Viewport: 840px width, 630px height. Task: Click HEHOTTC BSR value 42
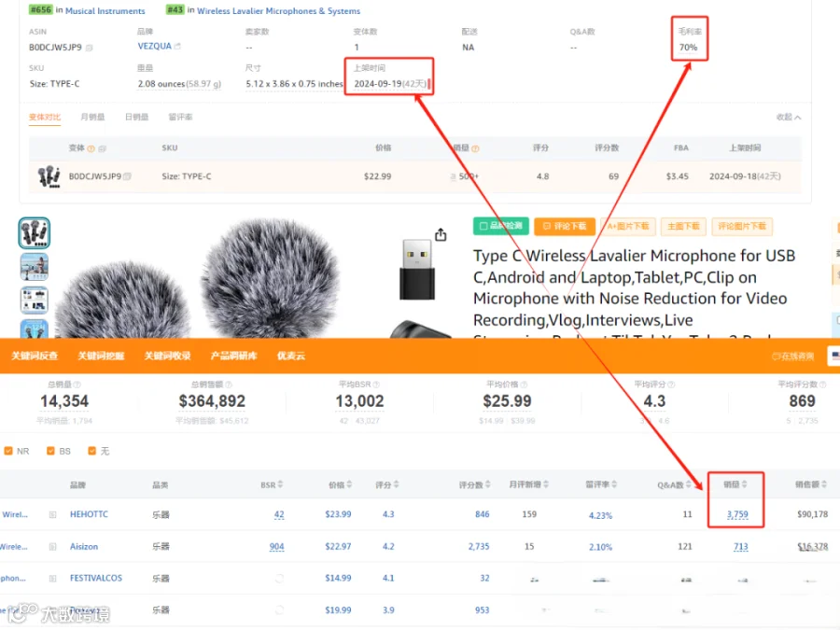pyautogui.click(x=279, y=514)
